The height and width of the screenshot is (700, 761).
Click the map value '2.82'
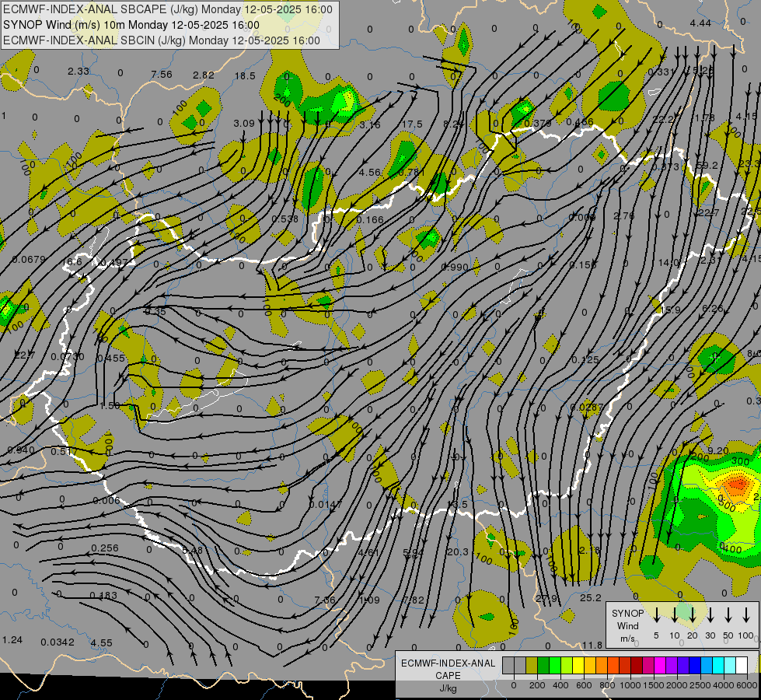pyautogui.click(x=204, y=75)
